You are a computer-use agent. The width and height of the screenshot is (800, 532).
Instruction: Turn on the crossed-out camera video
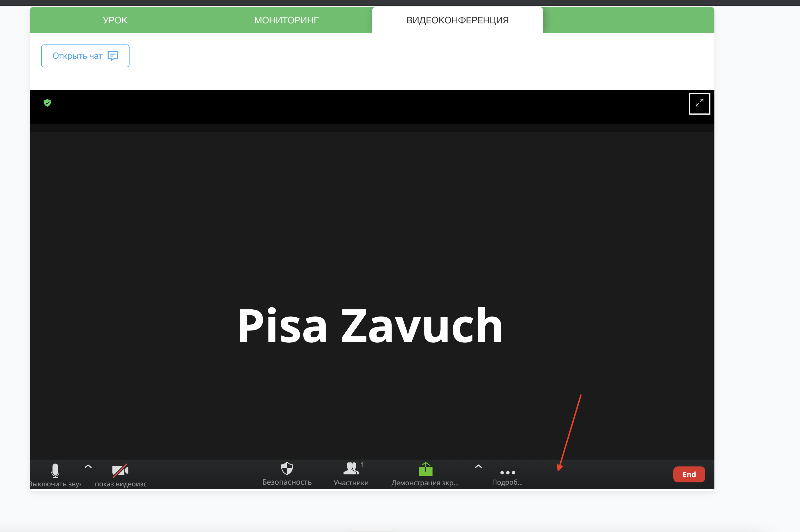coord(120,471)
